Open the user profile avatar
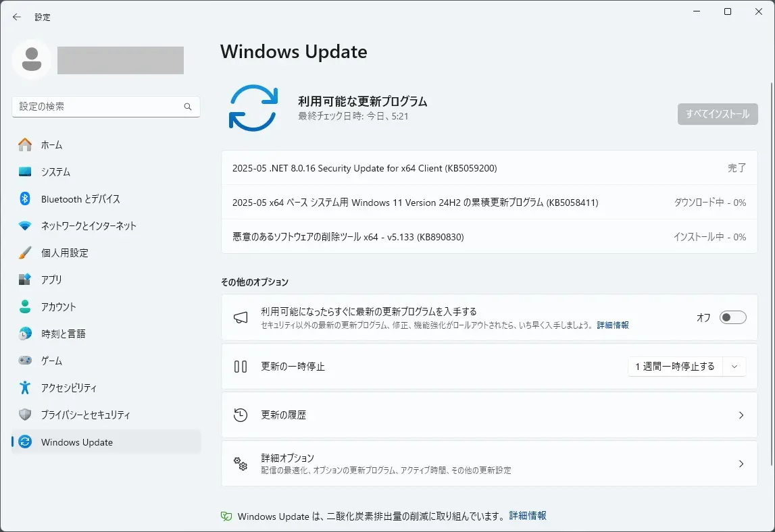The height and width of the screenshot is (532, 775). [32, 59]
